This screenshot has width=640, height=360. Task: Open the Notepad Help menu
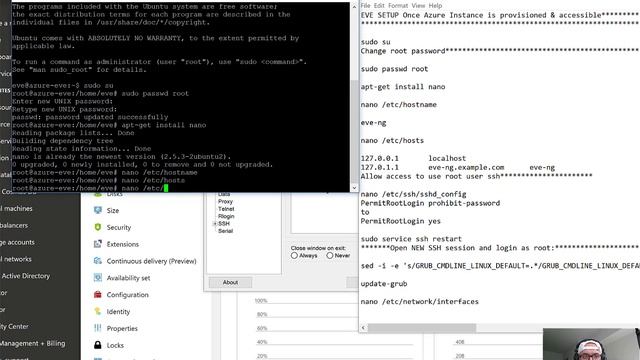pyautogui.click(x=436, y=5)
